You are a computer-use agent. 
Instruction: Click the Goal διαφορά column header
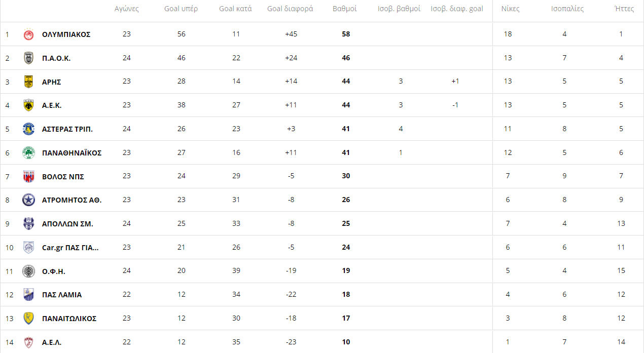click(290, 9)
